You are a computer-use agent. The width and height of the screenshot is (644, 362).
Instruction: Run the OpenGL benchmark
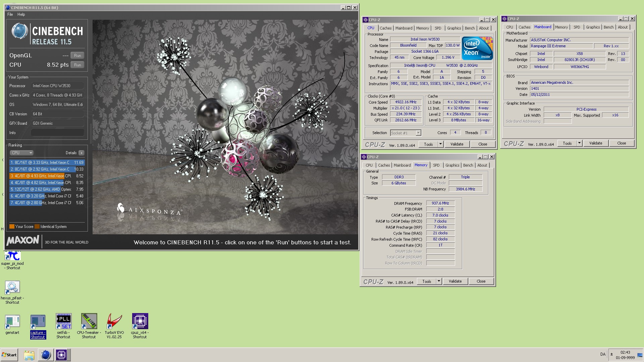[77, 56]
